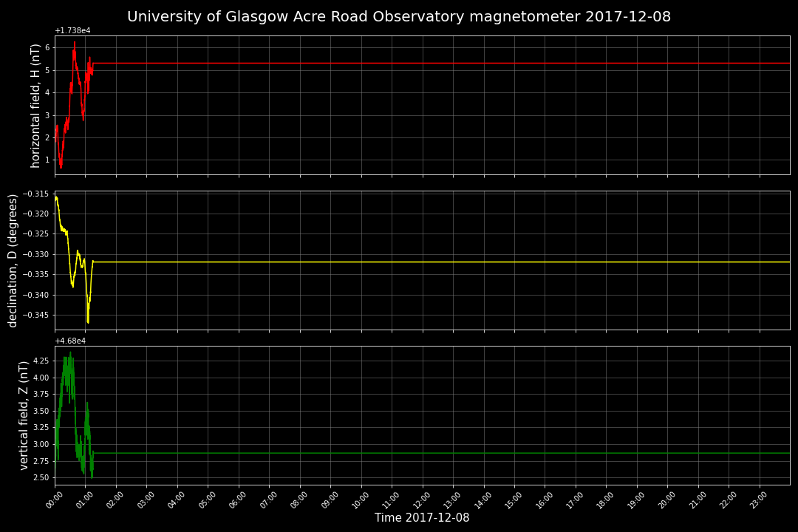The height and width of the screenshot is (532, 798).
Task: Click the H-axis tick label '5'
Action: [47, 70]
